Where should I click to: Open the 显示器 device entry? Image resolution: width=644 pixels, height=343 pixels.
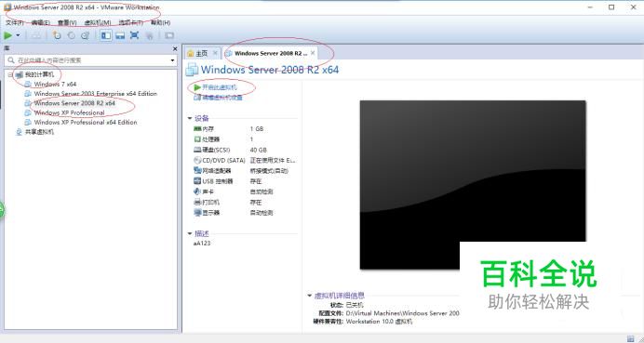[x=210, y=213]
